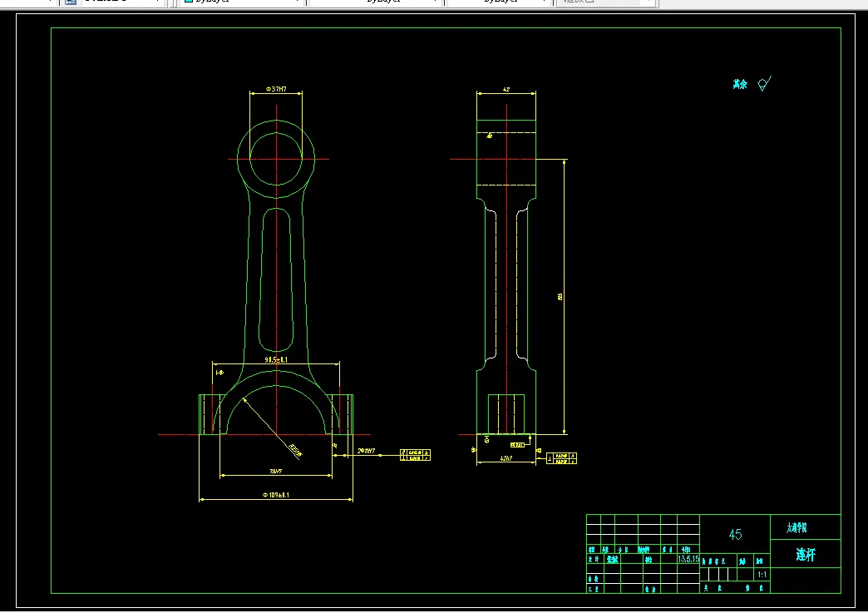Select the vertical 85 length dimension text
Screen dimensions: 868x613
coord(560,297)
